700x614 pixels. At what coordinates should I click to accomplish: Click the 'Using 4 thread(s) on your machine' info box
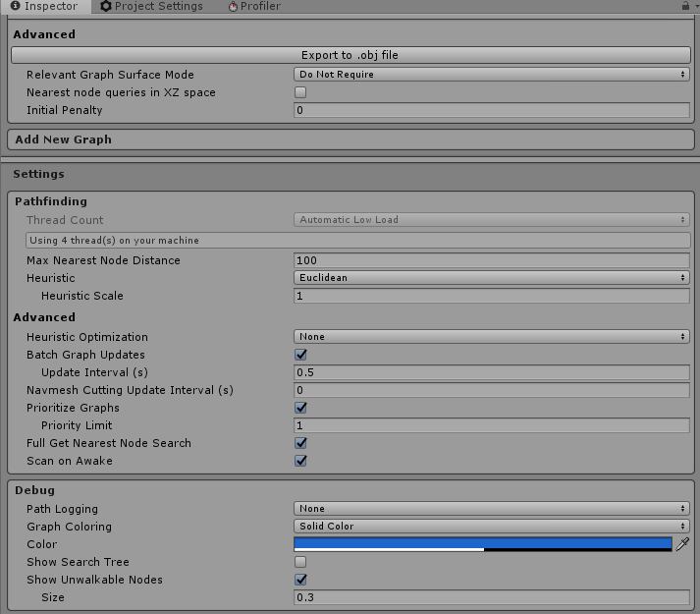358,240
